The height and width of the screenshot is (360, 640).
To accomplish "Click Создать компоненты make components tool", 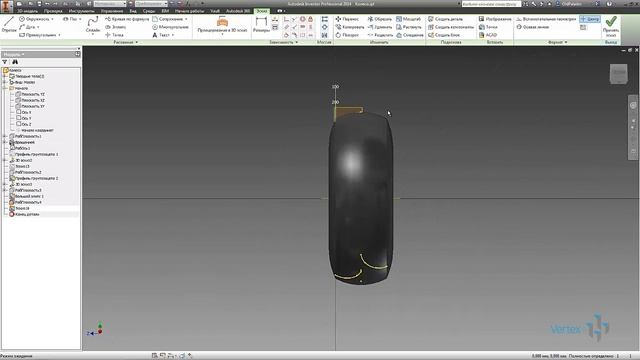I will pos(451,27).
